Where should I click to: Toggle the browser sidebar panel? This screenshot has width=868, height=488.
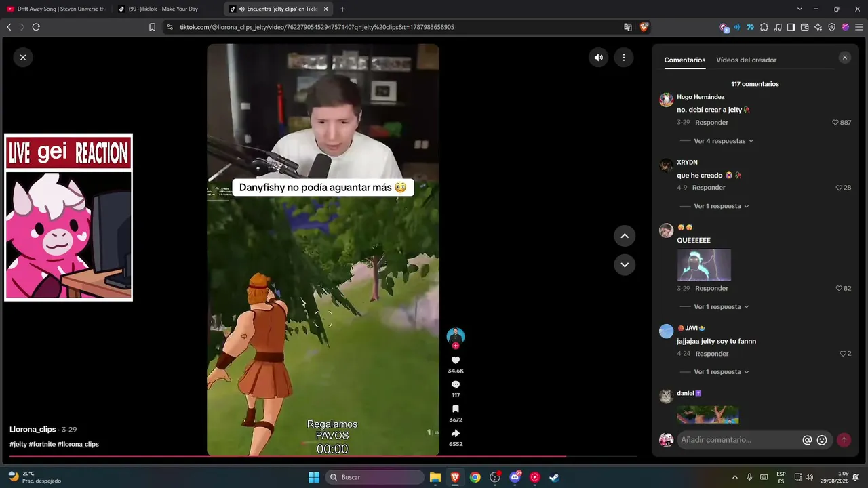pos(791,27)
